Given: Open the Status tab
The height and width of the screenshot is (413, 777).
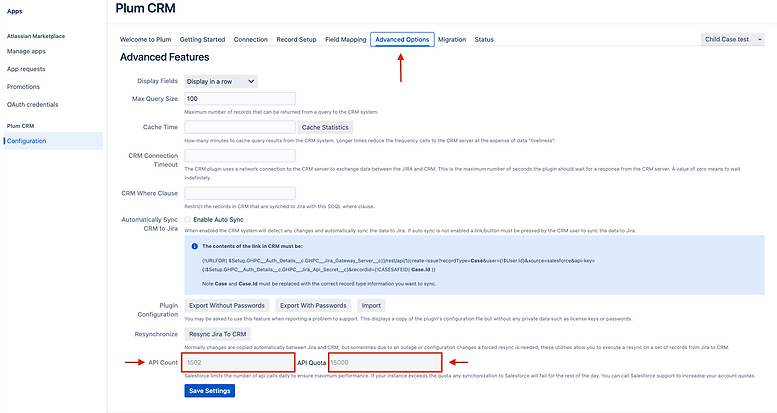Looking at the screenshot, I should (x=484, y=39).
